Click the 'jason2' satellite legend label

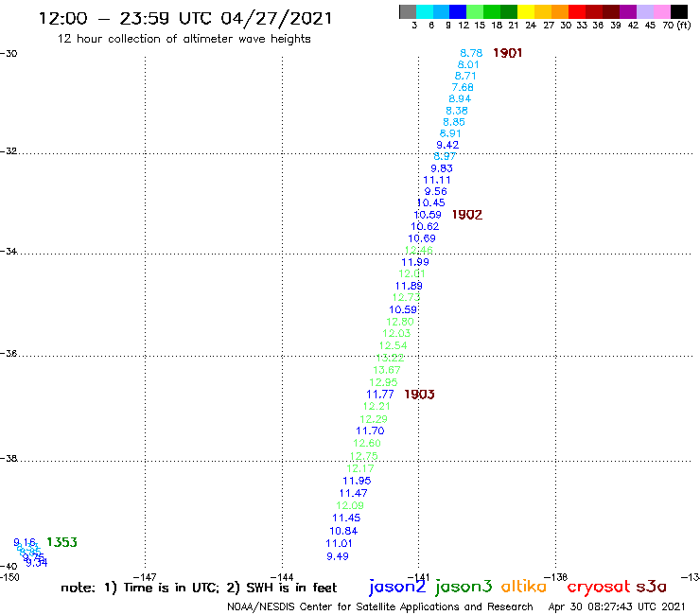397,588
